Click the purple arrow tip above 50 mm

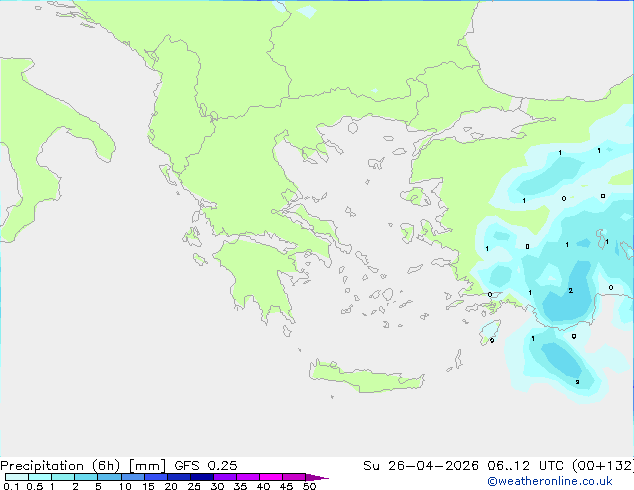[x=317, y=477]
